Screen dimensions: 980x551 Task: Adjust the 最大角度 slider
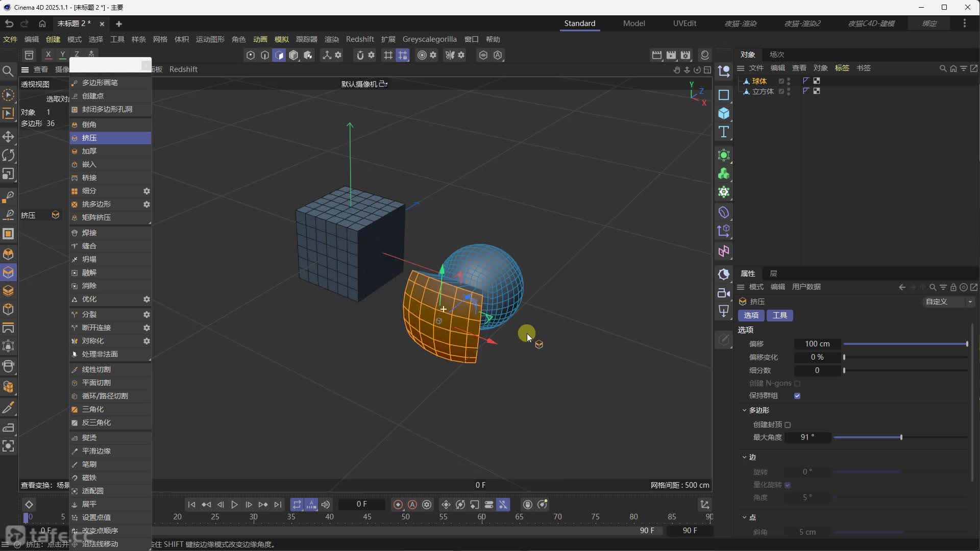[x=901, y=437]
